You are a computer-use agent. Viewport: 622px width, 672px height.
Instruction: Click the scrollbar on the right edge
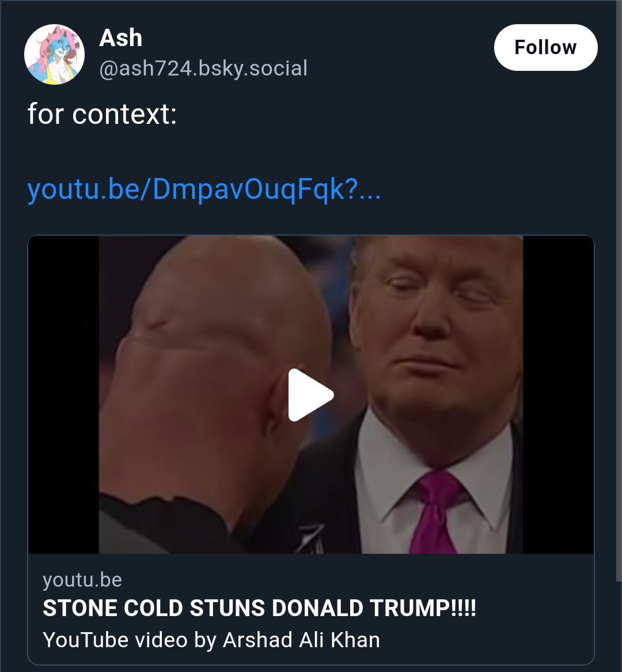[x=619, y=292]
